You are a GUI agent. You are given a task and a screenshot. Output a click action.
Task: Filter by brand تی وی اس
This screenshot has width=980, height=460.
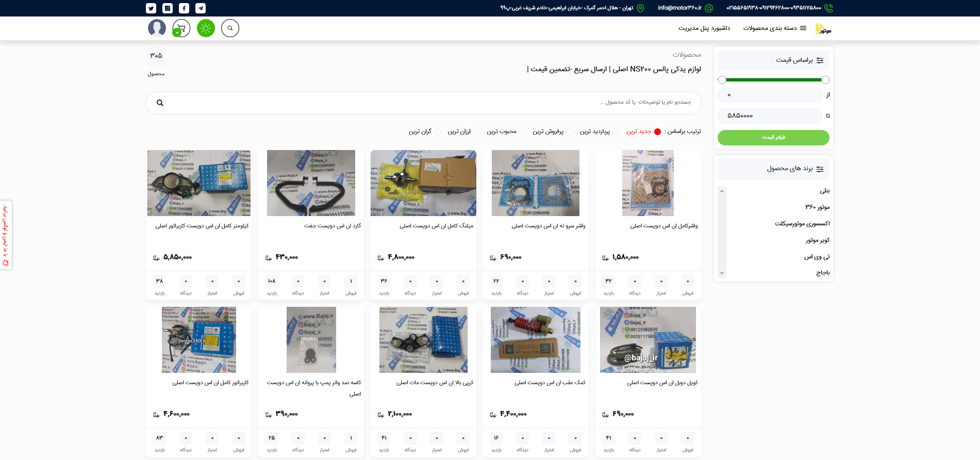tap(817, 257)
